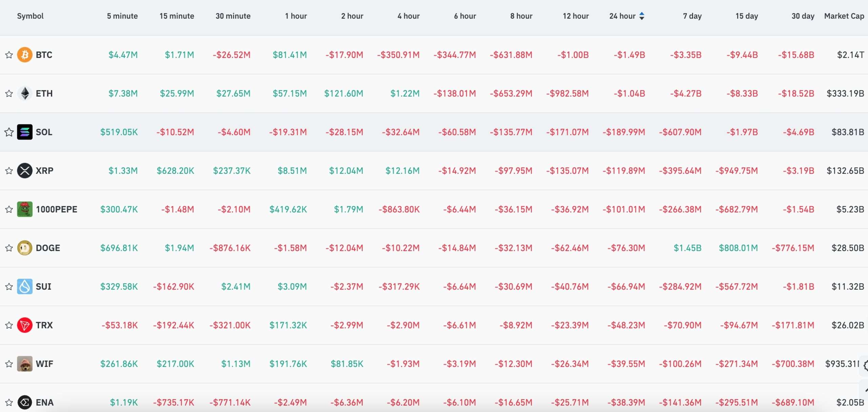The height and width of the screenshot is (412, 868).
Task: Star the XRP row
Action: 9,170
